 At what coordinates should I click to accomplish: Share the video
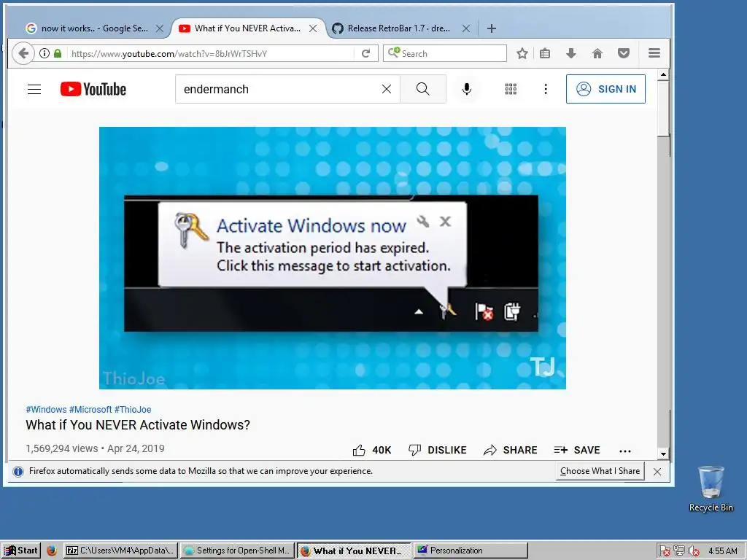point(510,450)
